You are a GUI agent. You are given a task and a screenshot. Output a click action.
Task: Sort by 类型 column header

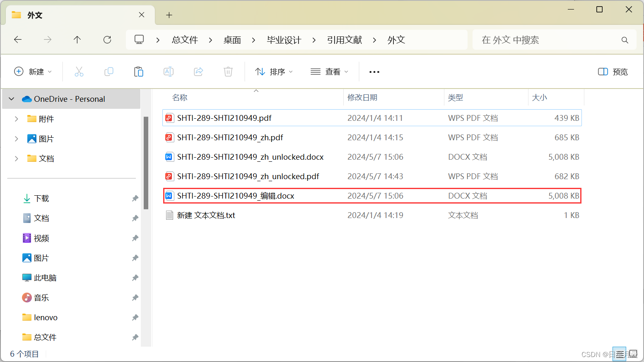point(456,98)
